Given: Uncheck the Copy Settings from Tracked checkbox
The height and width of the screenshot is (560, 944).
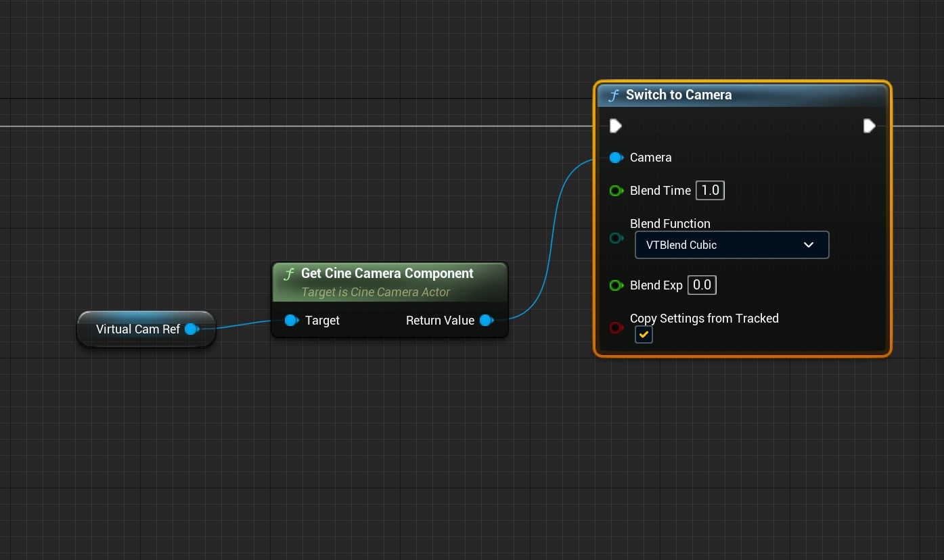Looking at the screenshot, I should [644, 335].
